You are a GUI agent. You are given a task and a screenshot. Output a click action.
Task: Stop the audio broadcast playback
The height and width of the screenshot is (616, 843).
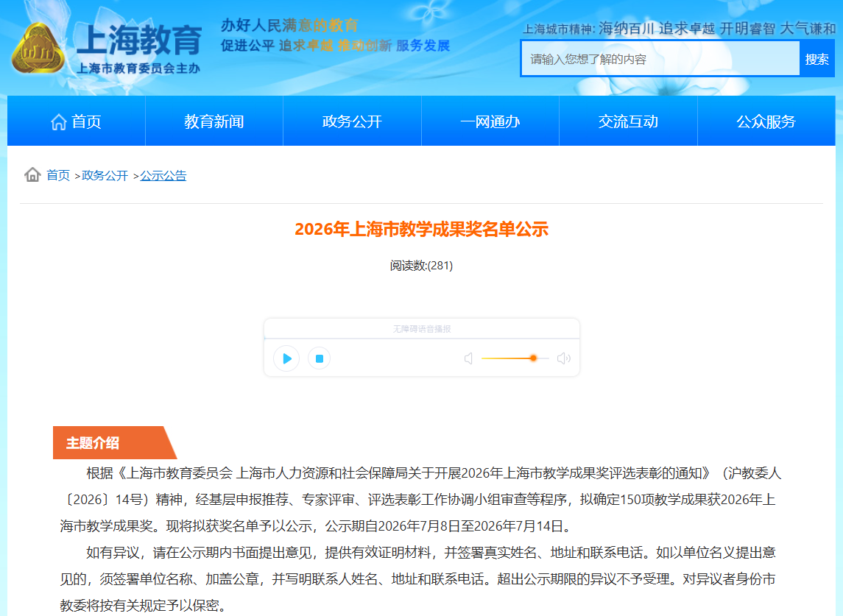(319, 358)
